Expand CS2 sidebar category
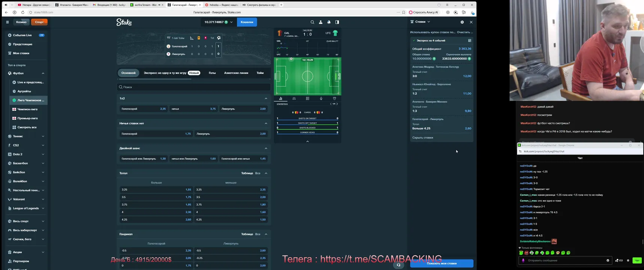Viewport: 644px width, 270px height. pos(43,145)
